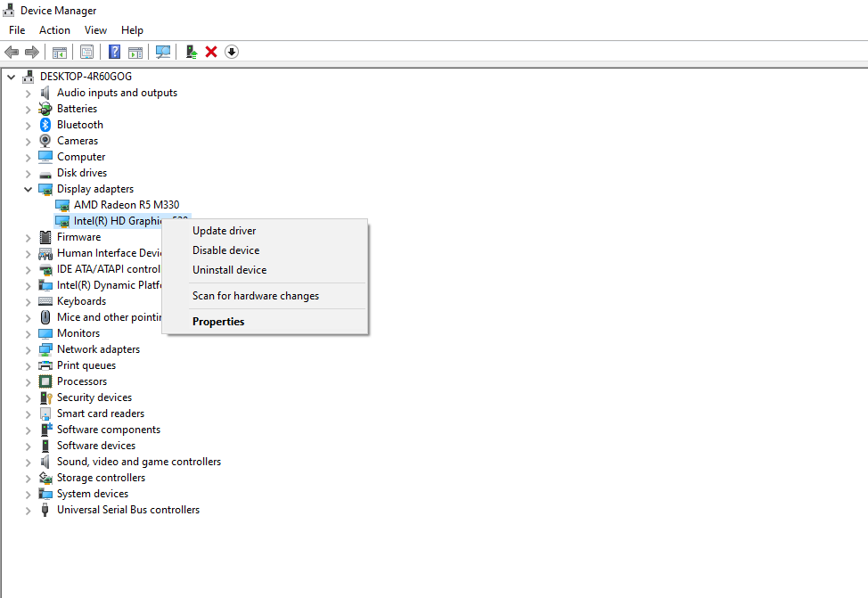This screenshot has width=868, height=598.
Task: Choose Update driver from the context menu
Action: 224,230
